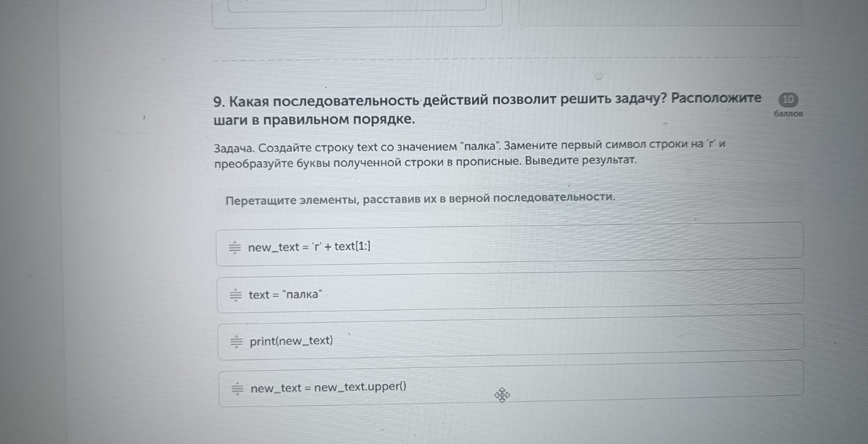Click the card at the top left

pyautogui.click(x=357, y=11)
